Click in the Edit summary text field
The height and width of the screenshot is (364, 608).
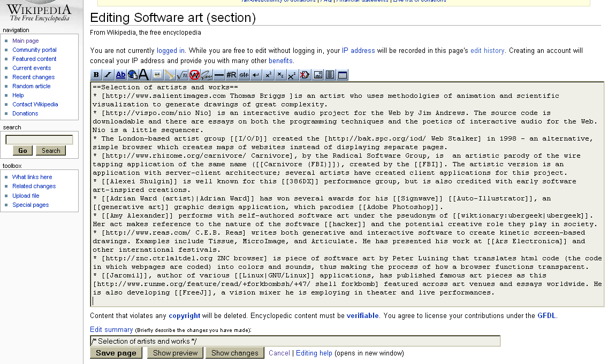[295, 341]
